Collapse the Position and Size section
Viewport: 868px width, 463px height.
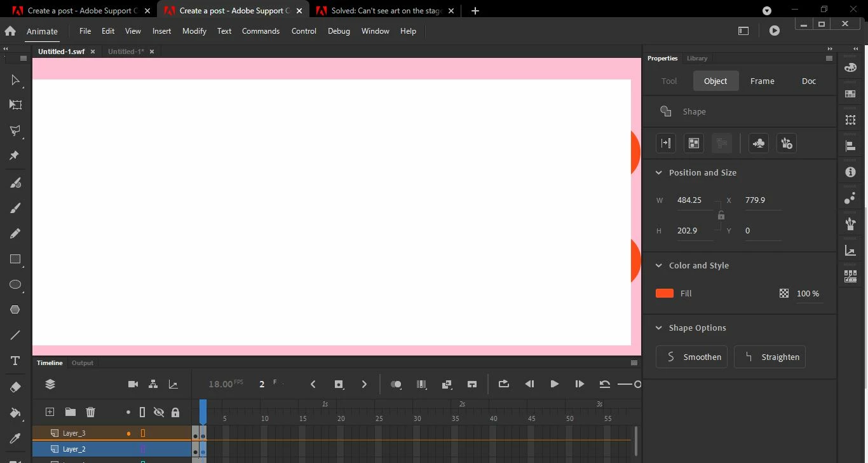[658, 172]
